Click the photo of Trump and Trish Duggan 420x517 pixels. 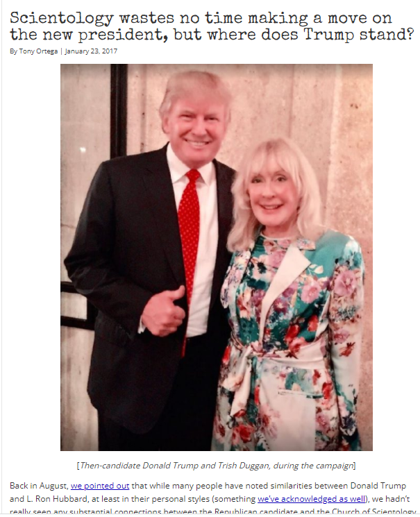point(217,257)
